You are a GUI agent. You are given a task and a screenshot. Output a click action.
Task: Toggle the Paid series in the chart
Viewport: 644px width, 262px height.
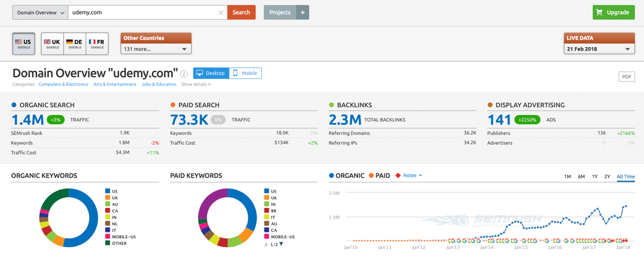pos(380,175)
